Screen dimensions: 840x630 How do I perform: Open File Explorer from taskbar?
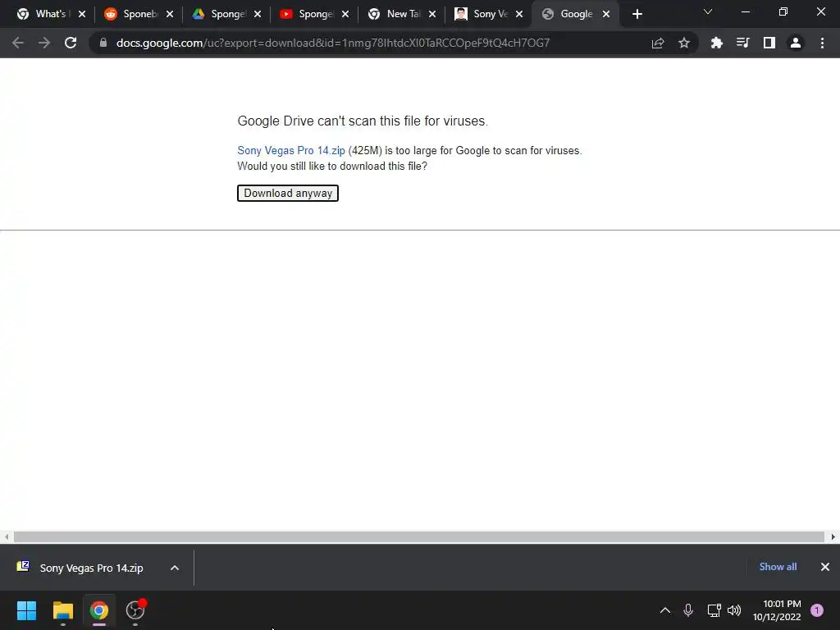[x=62, y=610]
